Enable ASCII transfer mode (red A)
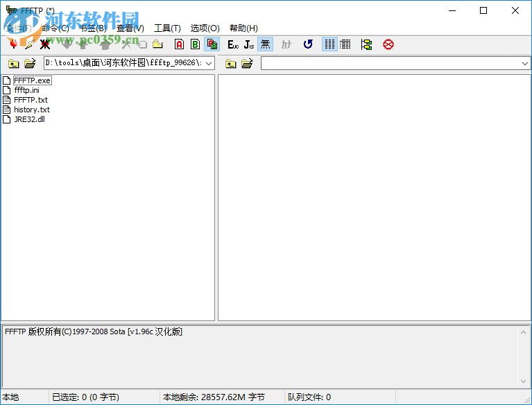532x405 pixels. [x=180, y=44]
